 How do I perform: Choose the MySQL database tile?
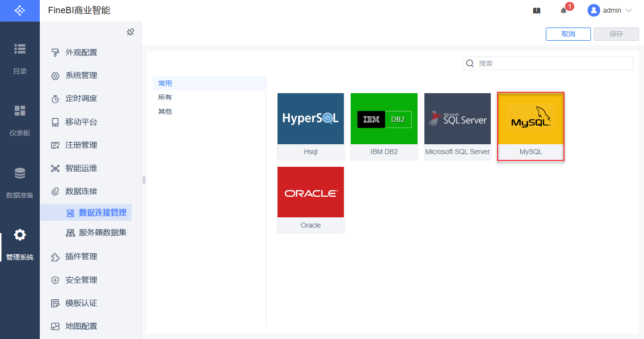(531, 127)
